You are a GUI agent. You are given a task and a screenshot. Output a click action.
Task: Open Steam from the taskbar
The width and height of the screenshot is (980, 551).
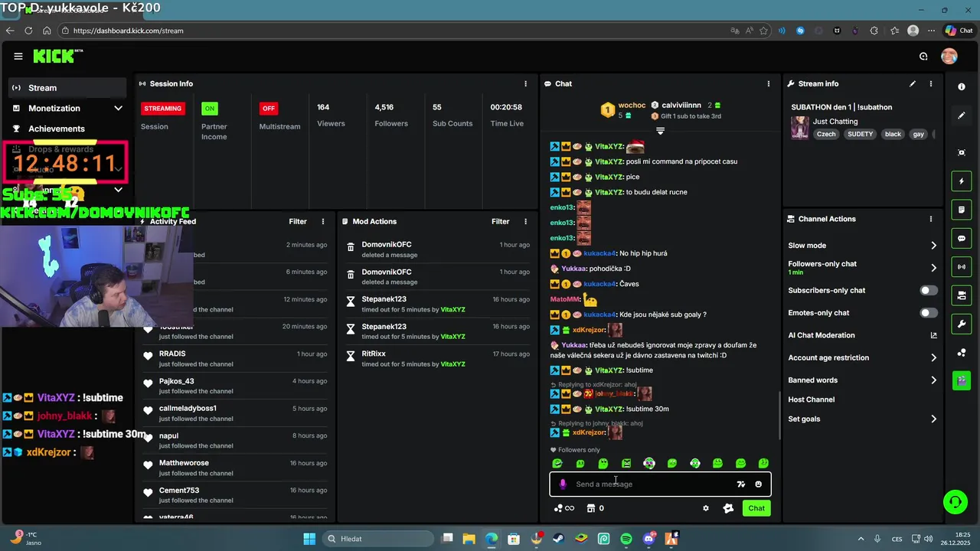[559, 539]
